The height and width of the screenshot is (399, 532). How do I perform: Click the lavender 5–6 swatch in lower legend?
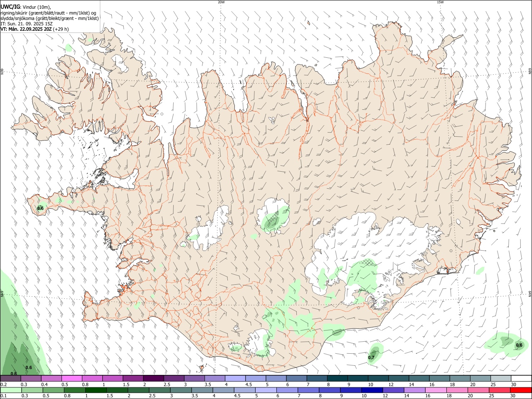click(x=266, y=390)
